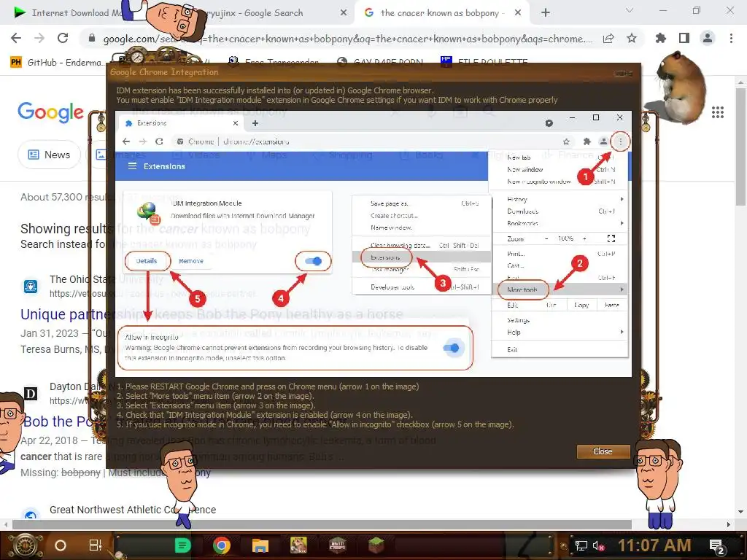The height and width of the screenshot is (560, 747).
Task: Click the Dayton Daily News favicon
Action: (x=31, y=393)
